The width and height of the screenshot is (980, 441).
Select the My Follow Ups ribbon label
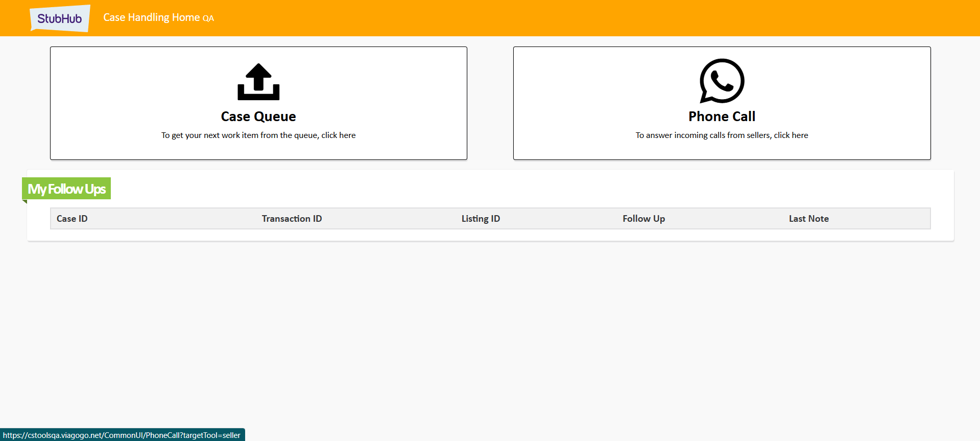tap(67, 189)
